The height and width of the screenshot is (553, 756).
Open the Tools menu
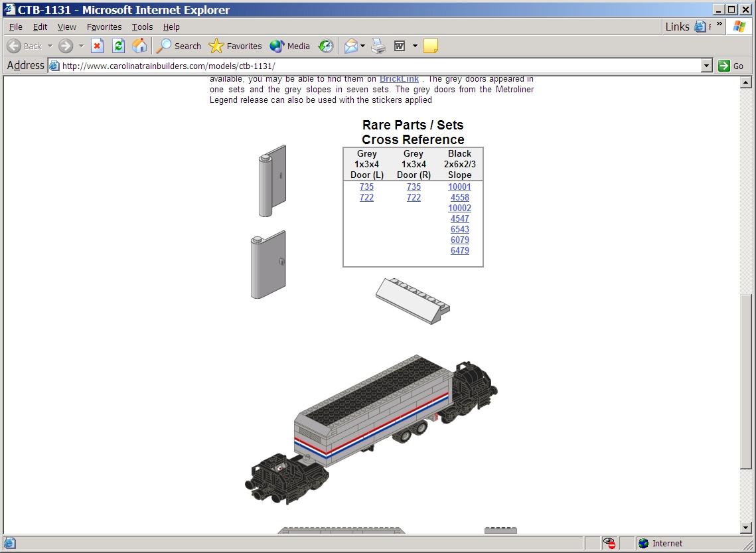click(142, 27)
